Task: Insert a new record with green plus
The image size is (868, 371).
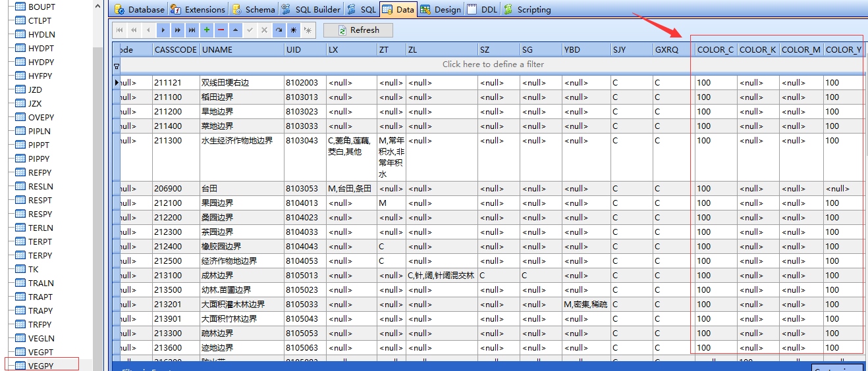Action: [x=206, y=30]
